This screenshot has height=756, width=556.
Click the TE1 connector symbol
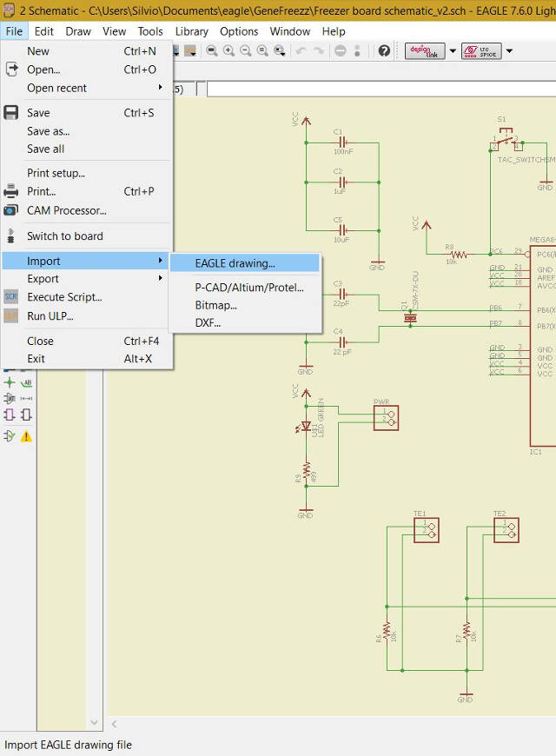(427, 530)
